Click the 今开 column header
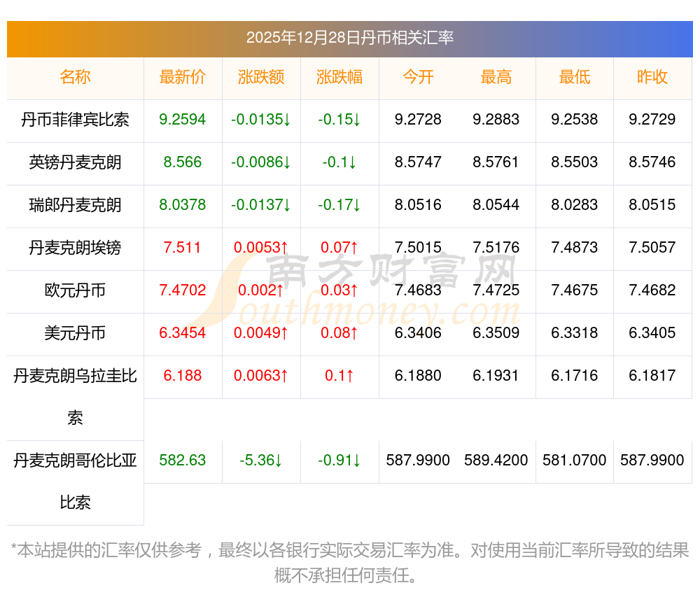Screen dimensions: 700x597 [418, 77]
